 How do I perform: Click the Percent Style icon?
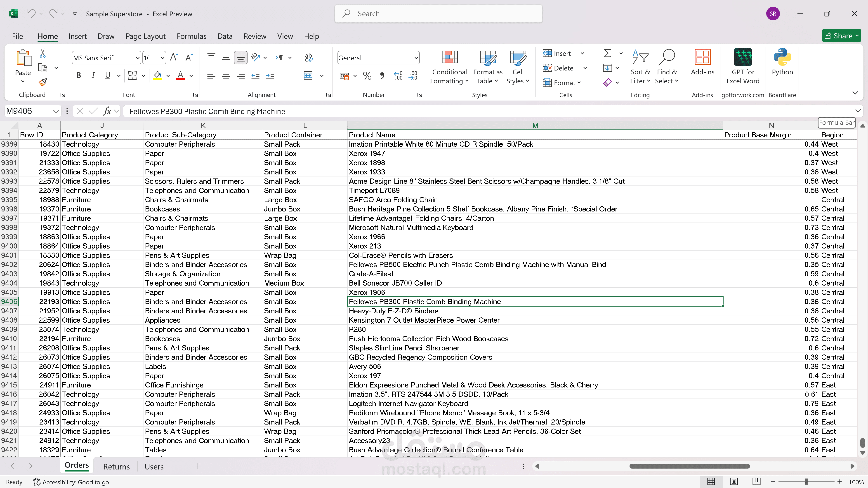[367, 76]
